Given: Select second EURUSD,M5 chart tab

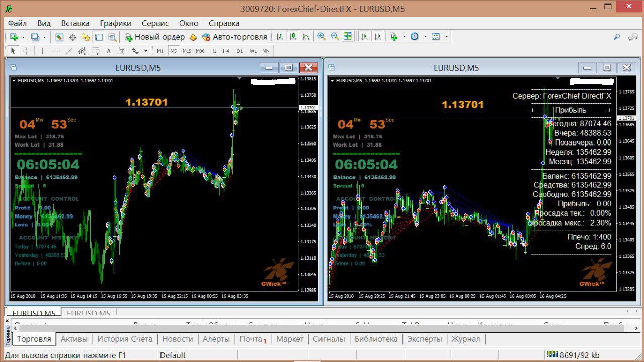Looking at the screenshot, I should click(89, 313).
